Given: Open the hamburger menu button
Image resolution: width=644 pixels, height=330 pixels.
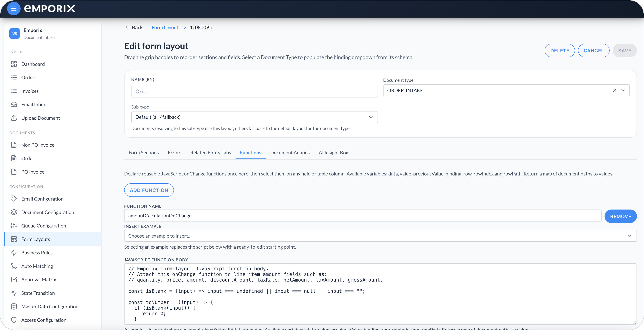Looking at the screenshot, I should point(14,9).
